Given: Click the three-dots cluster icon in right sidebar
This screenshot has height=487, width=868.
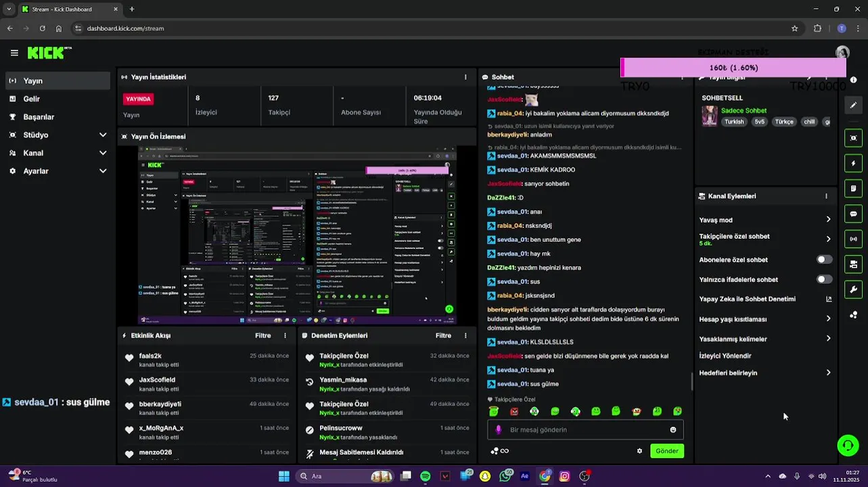Looking at the screenshot, I should [x=853, y=315].
